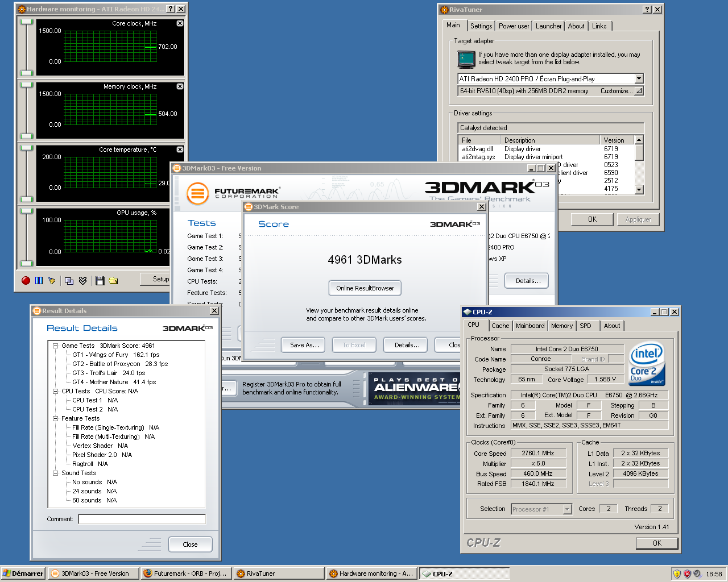728x582 pixels.
Task: Click the taskbar clock showing 18:58
Action: (x=714, y=574)
